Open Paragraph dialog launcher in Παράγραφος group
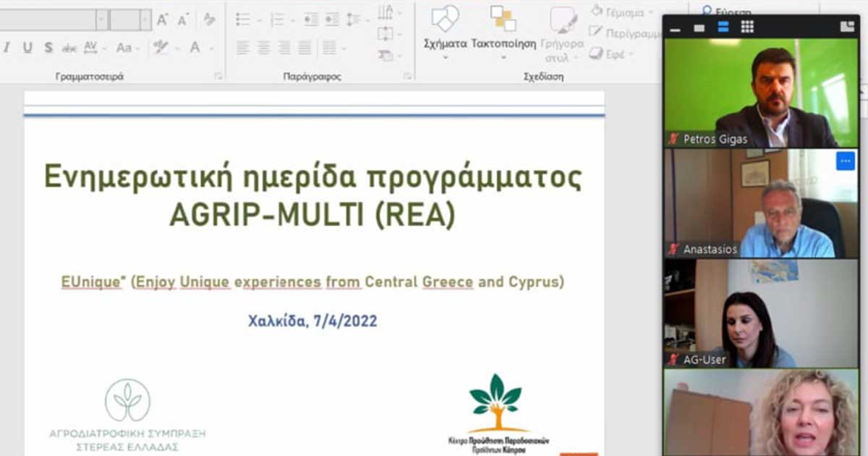 [408, 76]
